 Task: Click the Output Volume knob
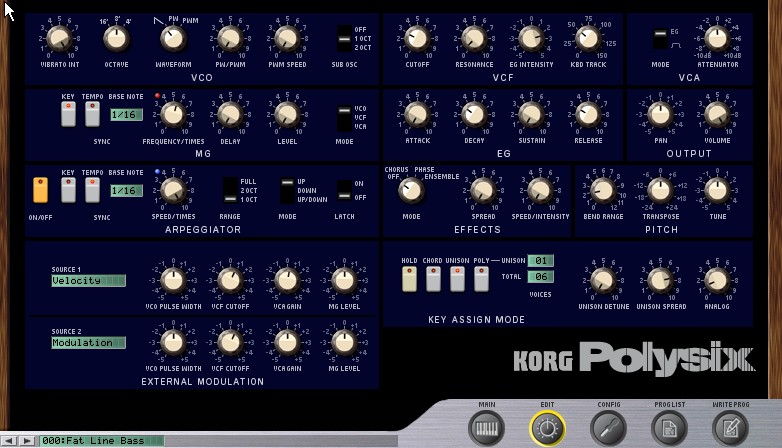[717, 114]
